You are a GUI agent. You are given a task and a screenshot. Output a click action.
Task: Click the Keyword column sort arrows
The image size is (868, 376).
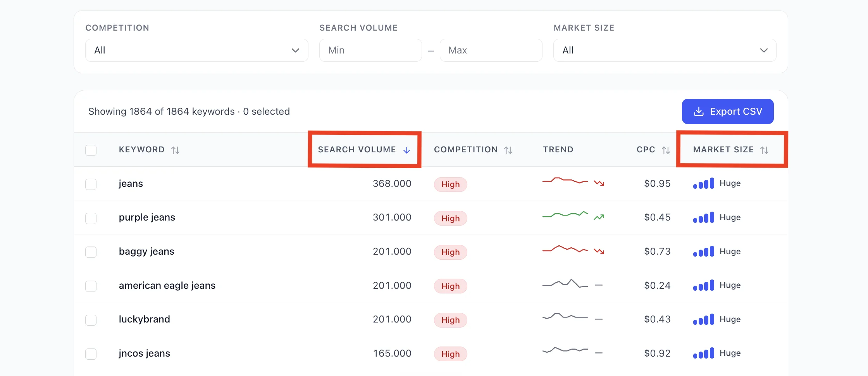tap(176, 150)
